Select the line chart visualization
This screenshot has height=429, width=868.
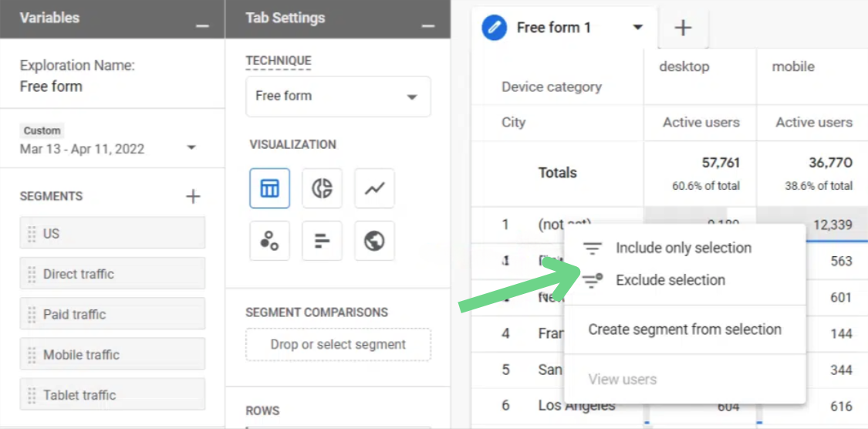(x=375, y=188)
